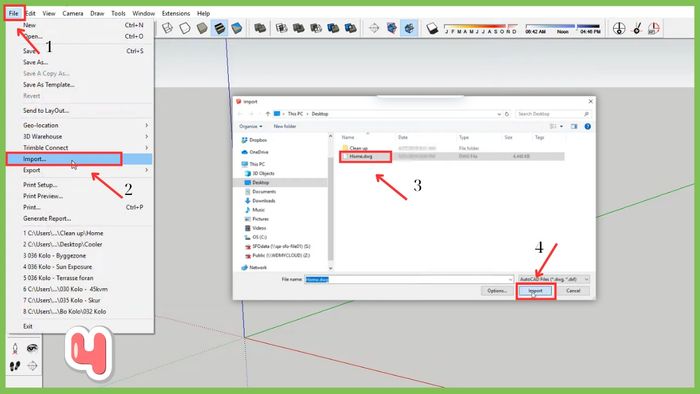The height and width of the screenshot is (394, 700).
Task: Open the Camera menu
Action: 73,13
